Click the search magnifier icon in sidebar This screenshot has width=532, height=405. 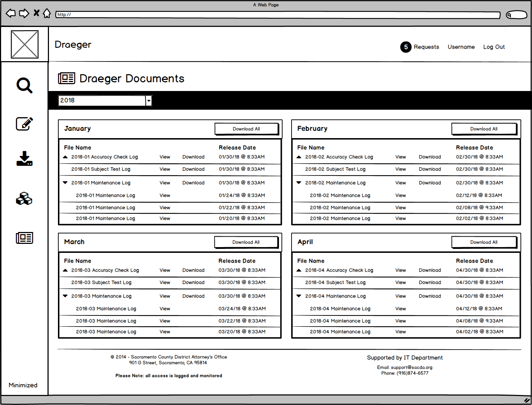tap(24, 86)
